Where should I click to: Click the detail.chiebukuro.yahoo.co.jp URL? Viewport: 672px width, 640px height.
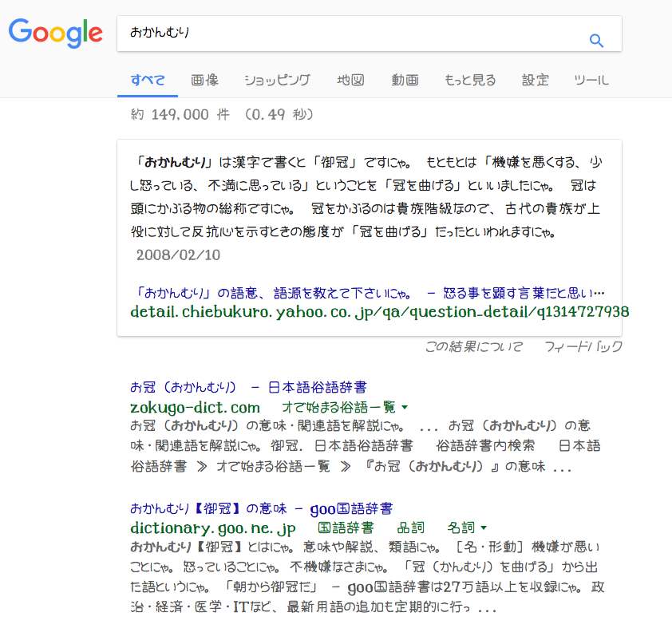[380, 312]
